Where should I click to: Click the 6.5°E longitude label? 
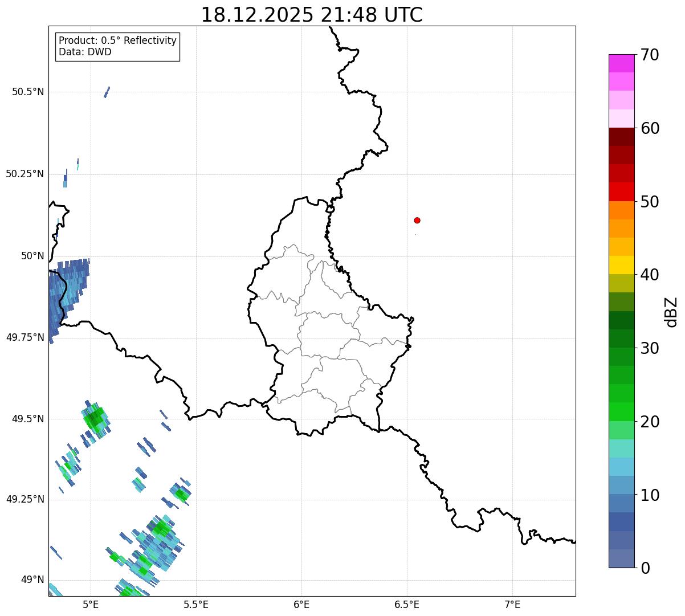click(x=407, y=604)
